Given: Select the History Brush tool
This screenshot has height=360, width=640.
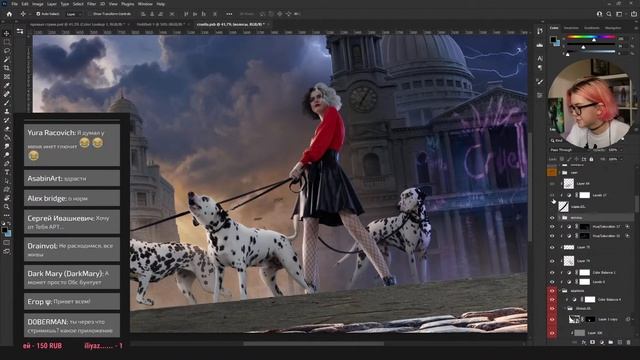Looking at the screenshot, I should point(7,120).
